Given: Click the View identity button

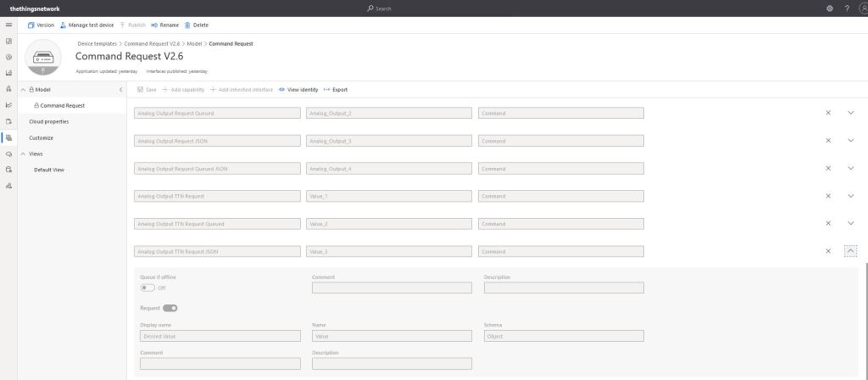Looking at the screenshot, I should pos(298,89).
